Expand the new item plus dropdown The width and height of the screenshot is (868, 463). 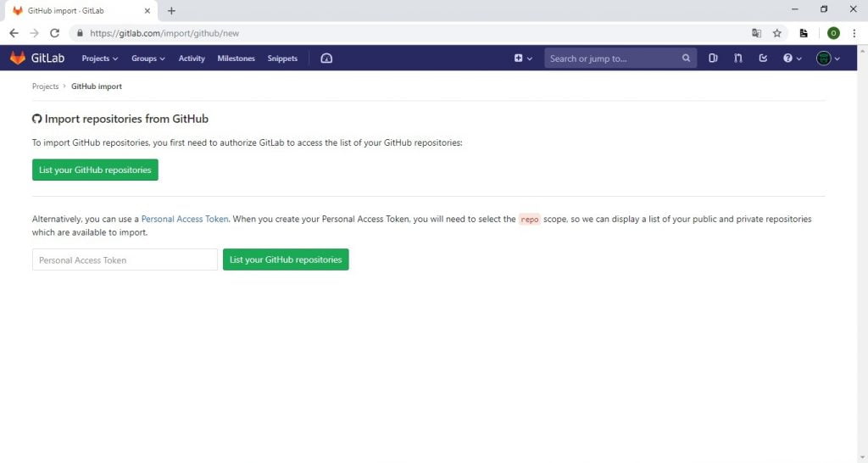click(x=522, y=59)
